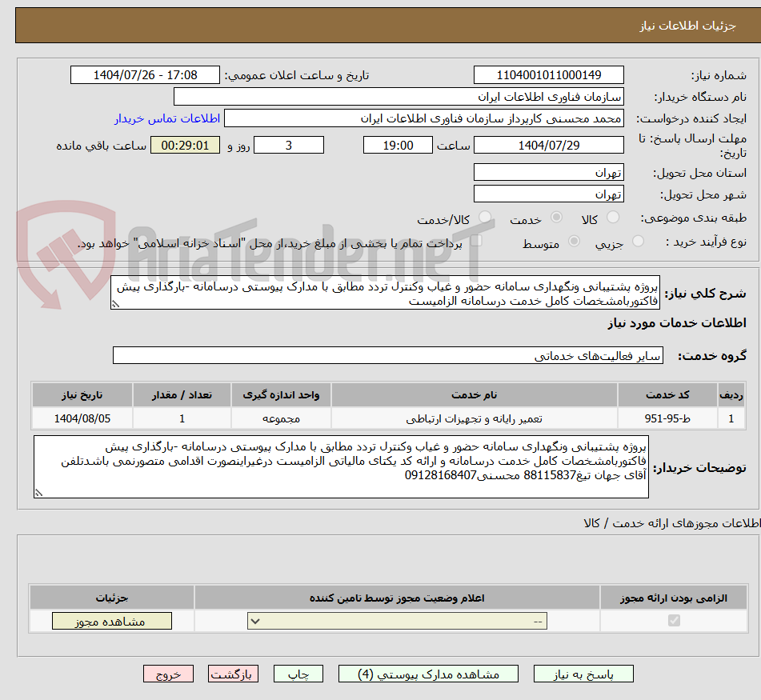Click the countdown timer showing 00:29:01
Viewport: 761px width, 700px height.
point(184,146)
